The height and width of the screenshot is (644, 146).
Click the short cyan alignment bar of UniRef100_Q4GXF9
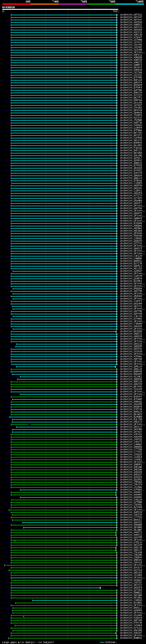[56, 588]
